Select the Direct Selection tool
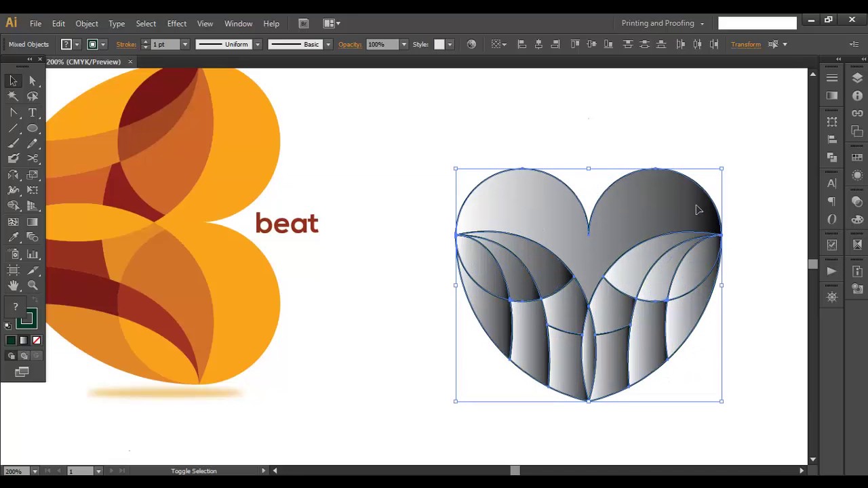Screen dimensions: 868x488 click(33, 81)
